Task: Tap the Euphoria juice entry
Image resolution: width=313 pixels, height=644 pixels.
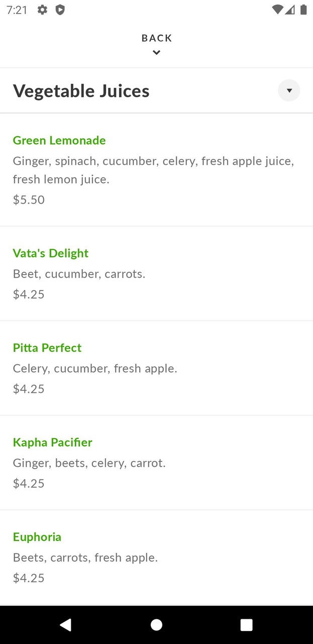Action: 37,537
